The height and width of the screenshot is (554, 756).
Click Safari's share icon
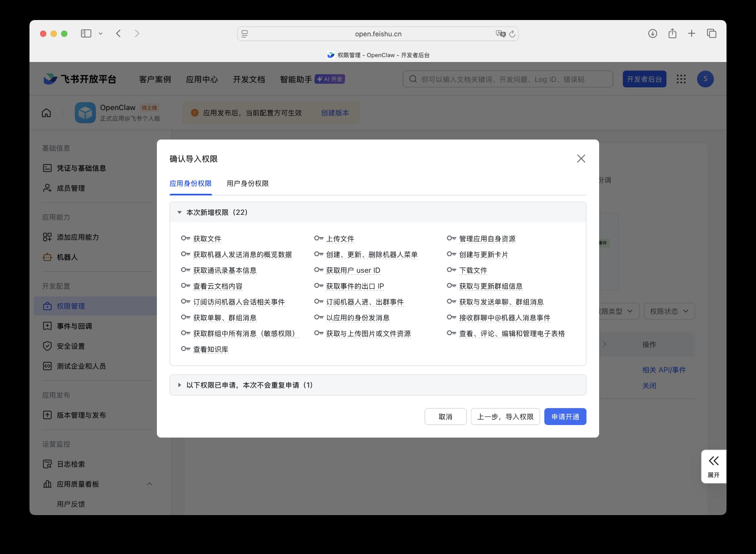click(672, 34)
